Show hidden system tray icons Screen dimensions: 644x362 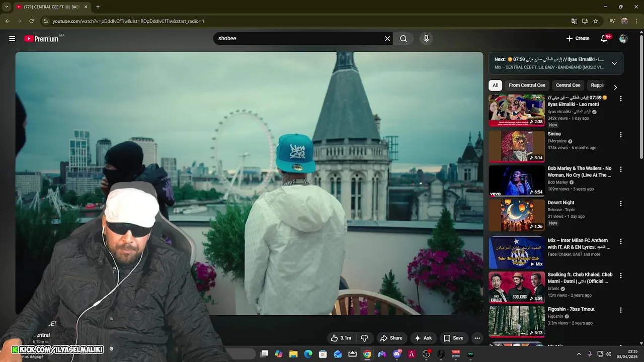tap(579, 354)
